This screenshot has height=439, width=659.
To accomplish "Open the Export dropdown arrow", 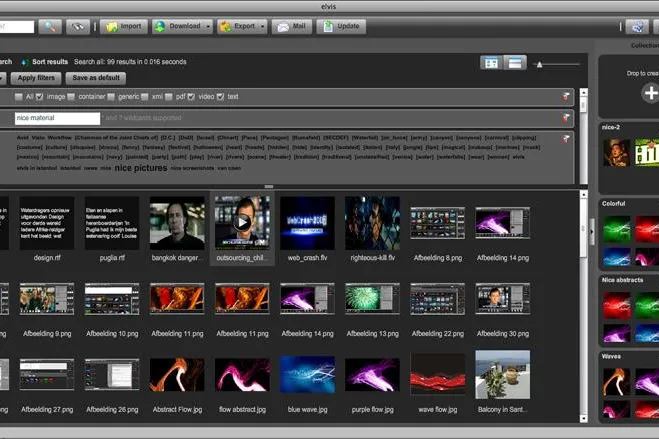I will 263,26.
